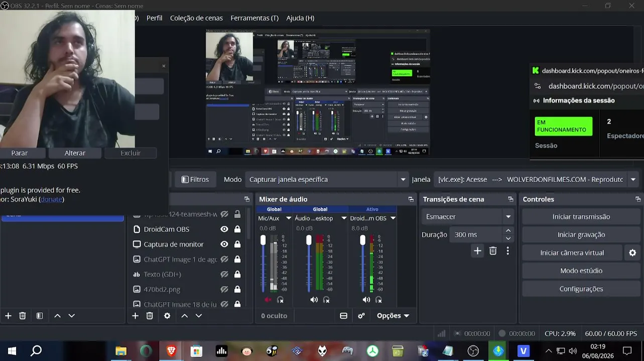The width and height of the screenshot is (644, 361).
Task: Remove the selected scene with trash icon
Action: pos(23,316)
